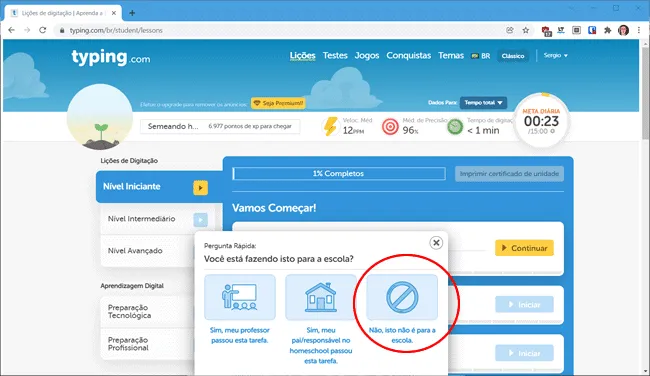Image resolution: width=650 pixels, height=376 pixels.
Task: Choose the house homeschool icon option
Action: click(x=320, y=297)
